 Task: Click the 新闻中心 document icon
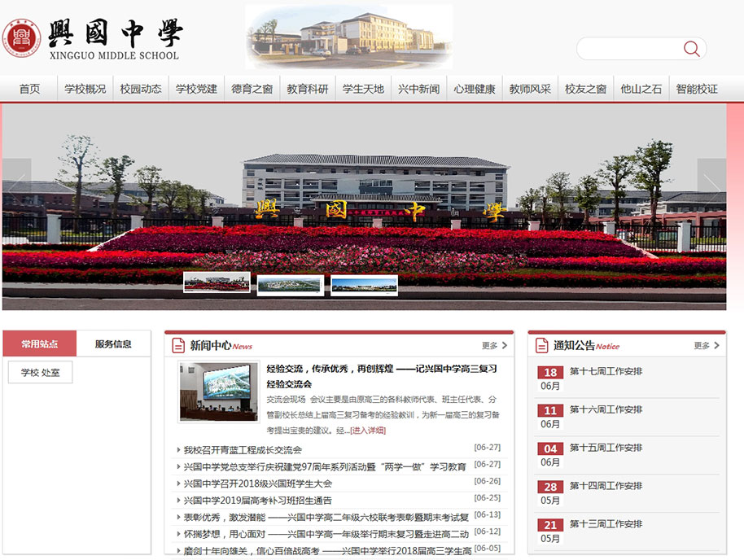pos(178,345)
